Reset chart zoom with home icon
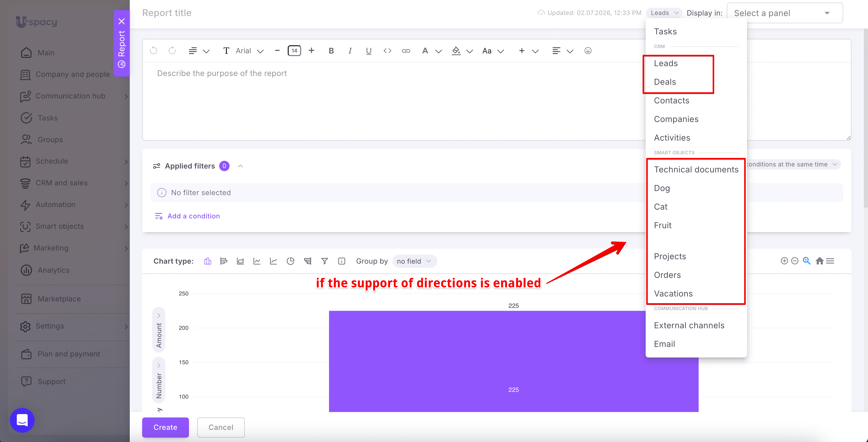 click(x=819, y=261)
